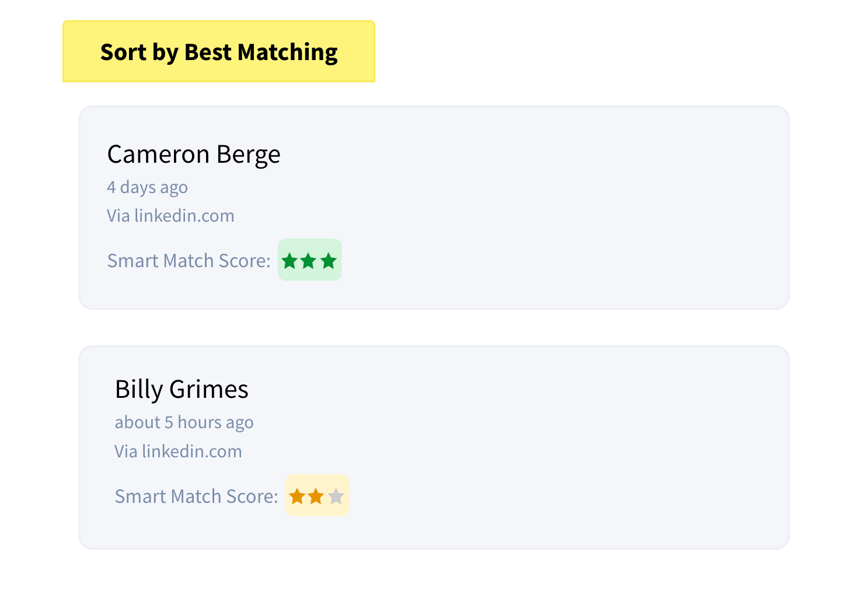Click second green star for Cameron Berge
This screenshot has width=851, height=616.
[309, 261]
